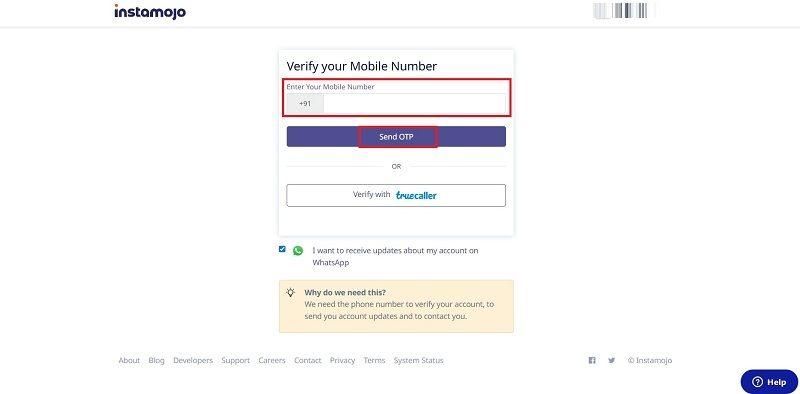The width and height of the screenshot is (800, 394).
Task: Open the Facebook icon in footer
Action: (592, 360)
